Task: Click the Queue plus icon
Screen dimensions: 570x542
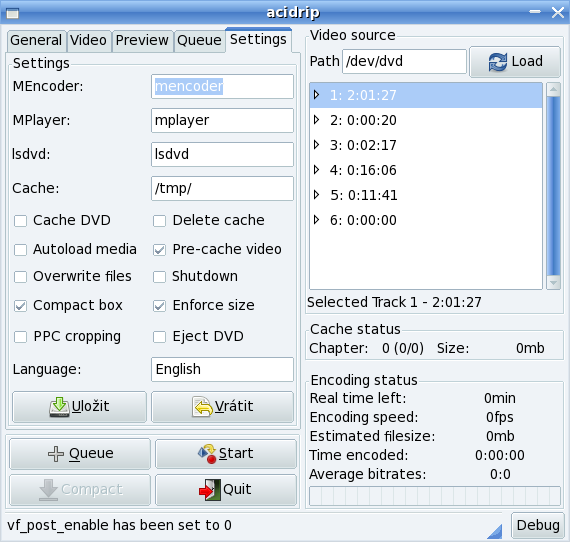Action: (x=56, y=454)
